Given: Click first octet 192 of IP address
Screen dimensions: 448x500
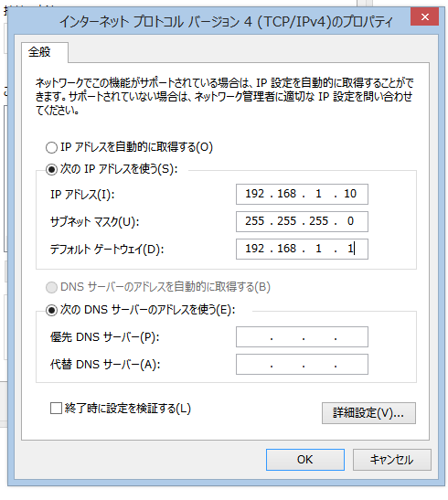Looking at the screenshot, I should 254,194.
